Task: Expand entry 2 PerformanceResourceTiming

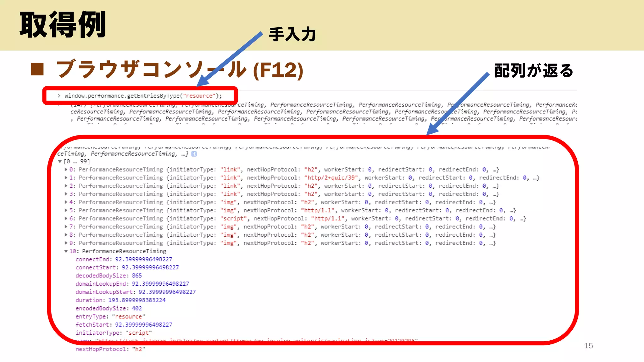Action: (66, 186)
